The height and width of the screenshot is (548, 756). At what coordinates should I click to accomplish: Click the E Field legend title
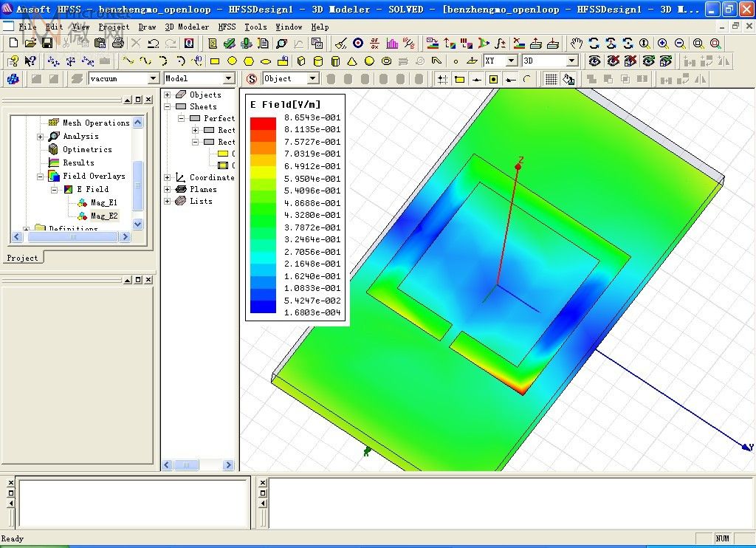tap(286, 104)
